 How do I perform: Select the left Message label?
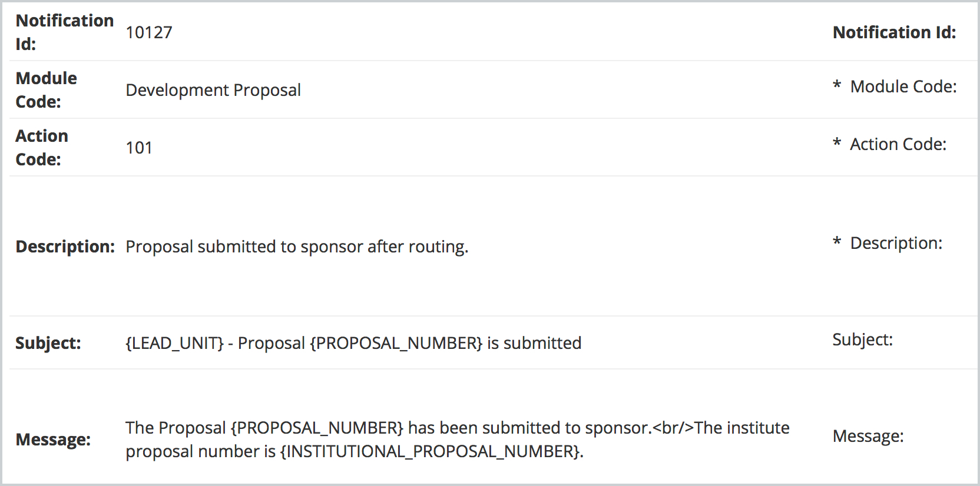pyautogui.click(x=53, y=440)
